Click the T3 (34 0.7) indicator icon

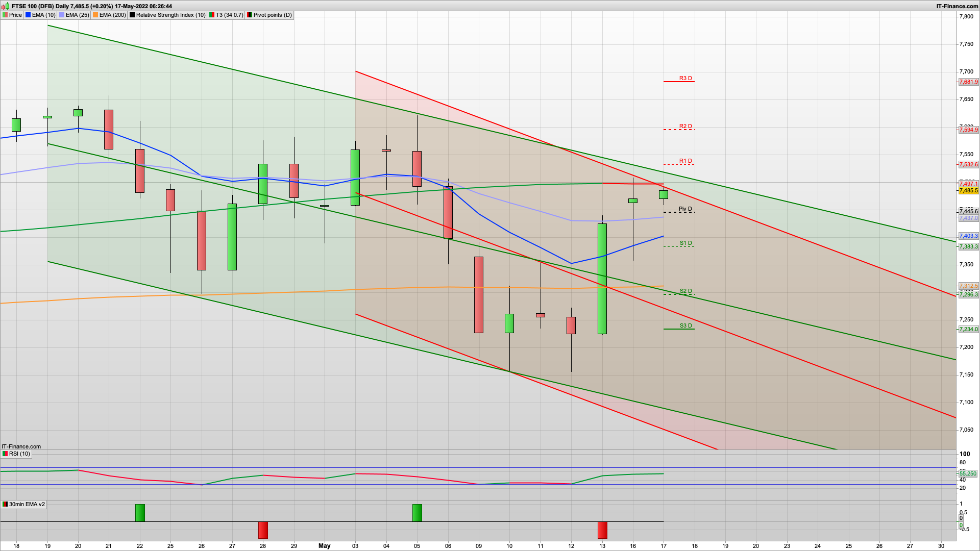[212, 15]
